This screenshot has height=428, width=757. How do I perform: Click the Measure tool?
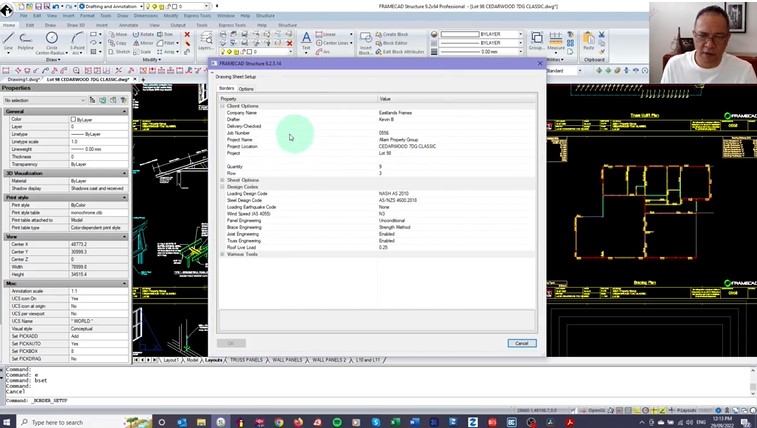click(556, 41)
